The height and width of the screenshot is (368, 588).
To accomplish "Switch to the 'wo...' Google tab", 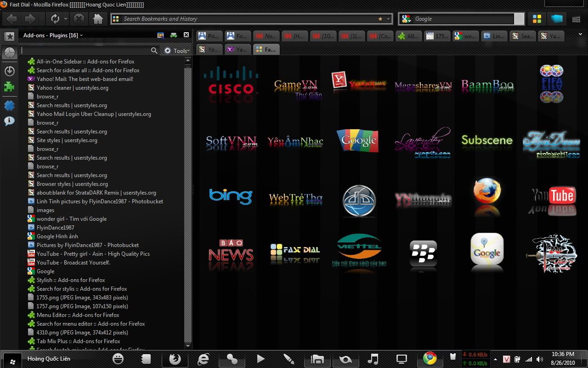I will (465, 36).
